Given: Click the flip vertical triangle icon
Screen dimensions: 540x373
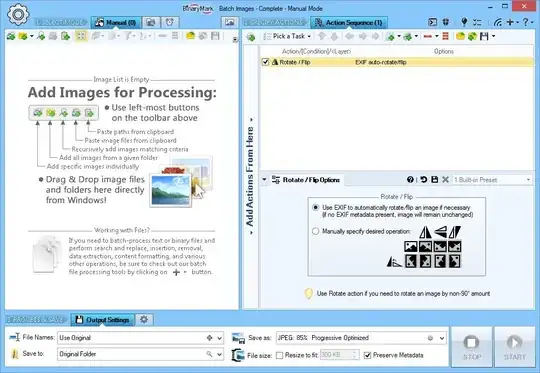Looking at the screenshot, I should coord(440,232).
